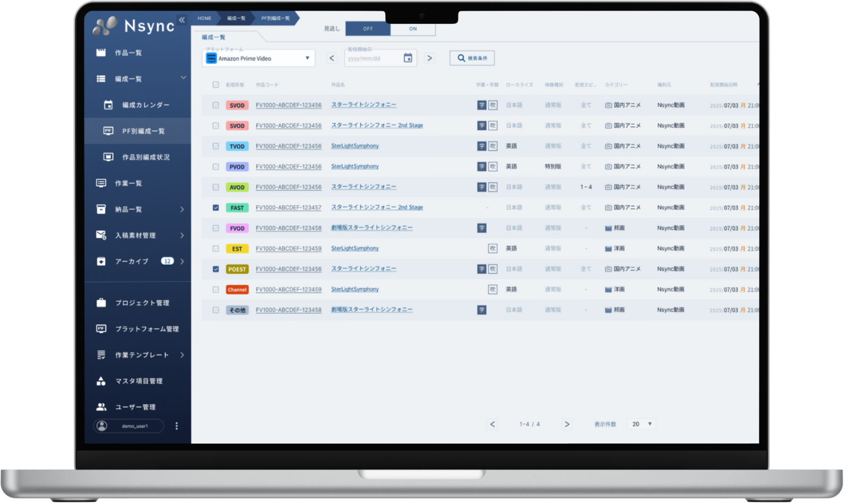Click the 配信開始日 date input field

372,59
